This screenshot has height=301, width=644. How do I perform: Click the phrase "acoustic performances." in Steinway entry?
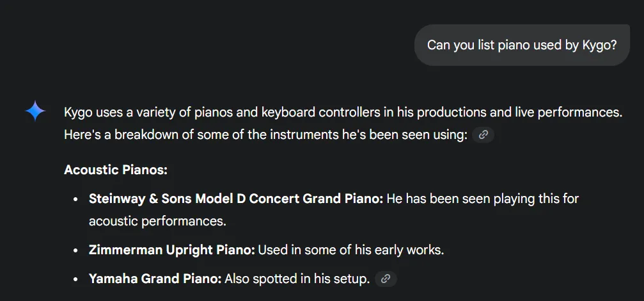click(157, 221)
